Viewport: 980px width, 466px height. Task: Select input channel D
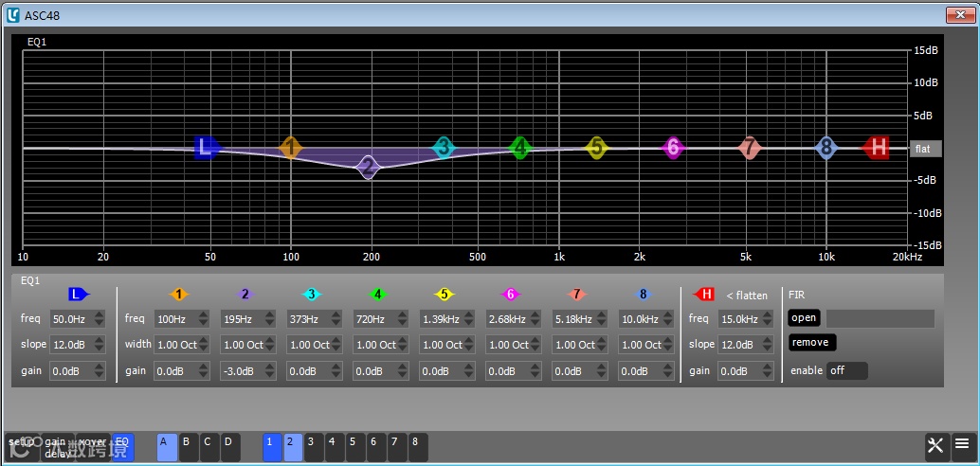(x=230, y=447)
